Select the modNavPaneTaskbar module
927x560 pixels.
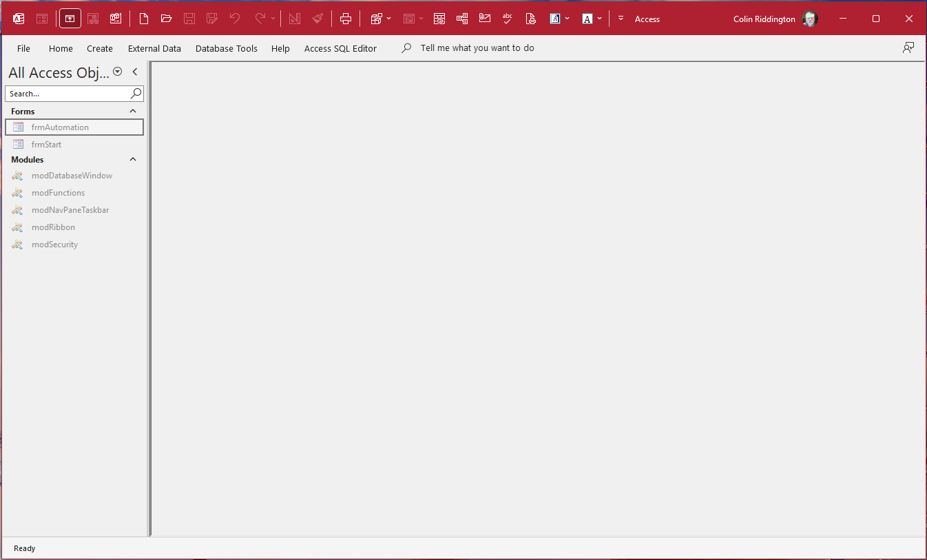(x=74, y=210)
